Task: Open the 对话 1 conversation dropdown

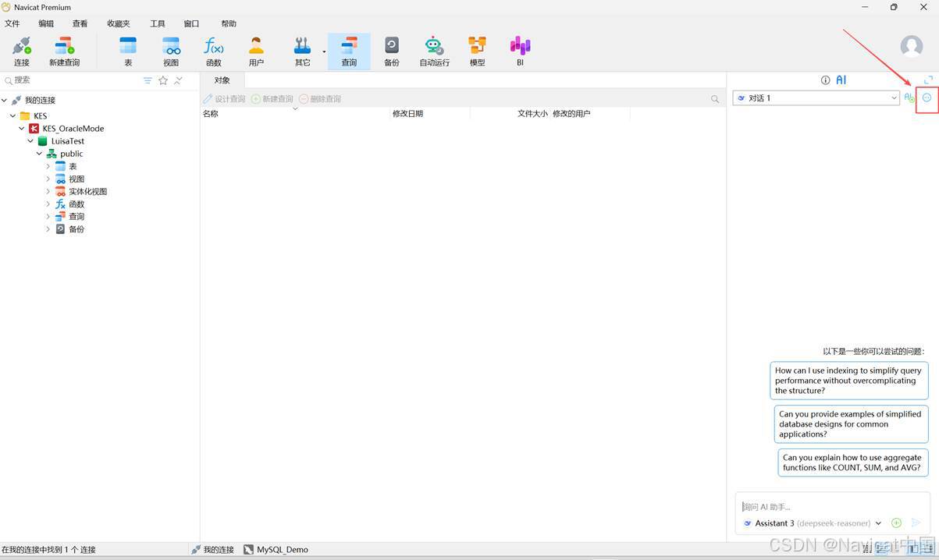Action: (x=816, y=97)
